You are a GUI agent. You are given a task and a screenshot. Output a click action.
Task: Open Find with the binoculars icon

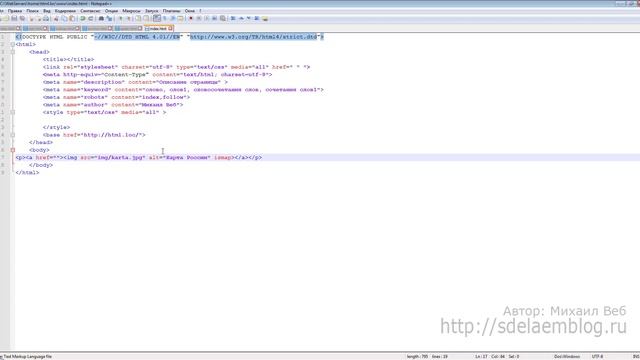pyautogui.click(x=101, y=18)
